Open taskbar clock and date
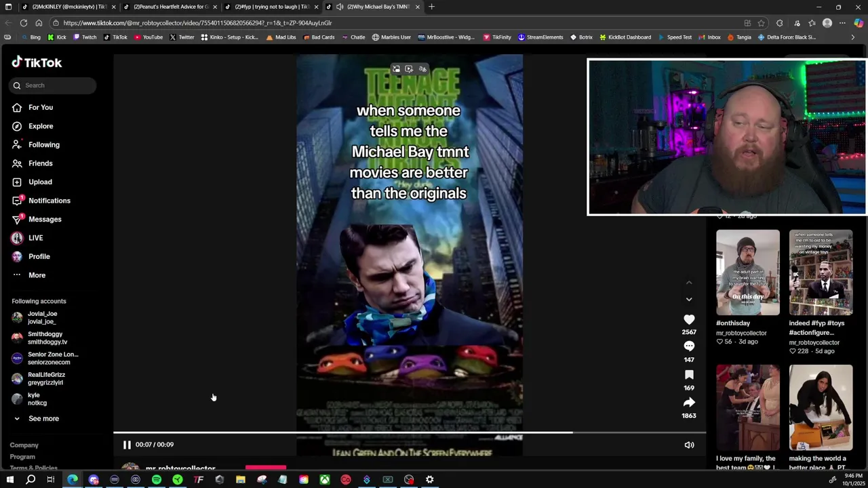Image resolution: width=868 pixels, height=488 pixels. coord(852,480)
